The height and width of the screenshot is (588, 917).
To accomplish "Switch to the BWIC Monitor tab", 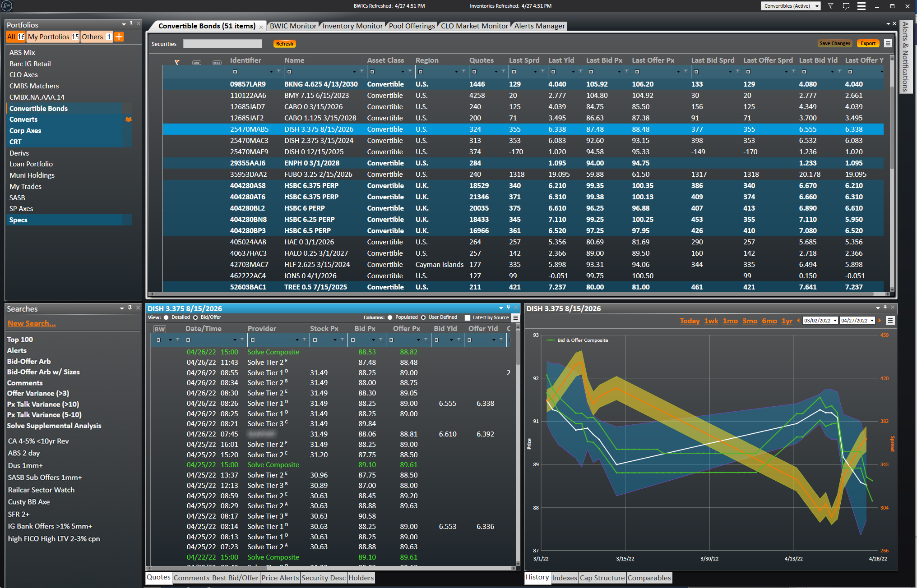I will pos(293,26).
